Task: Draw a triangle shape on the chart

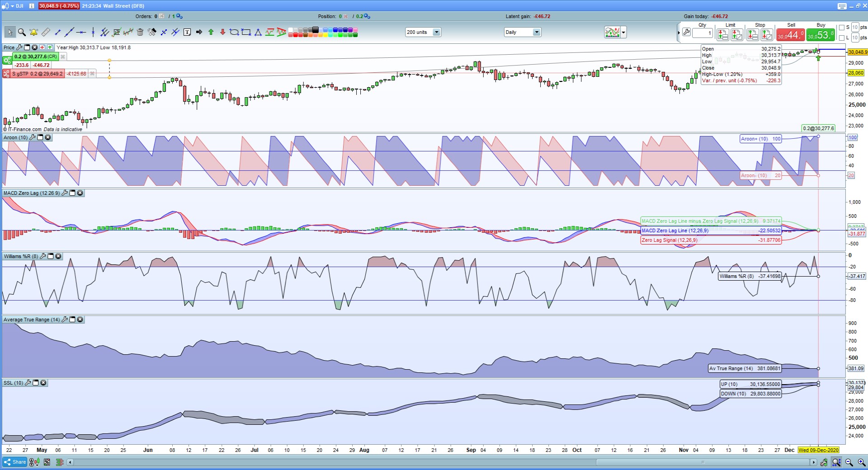Action: 258,32
